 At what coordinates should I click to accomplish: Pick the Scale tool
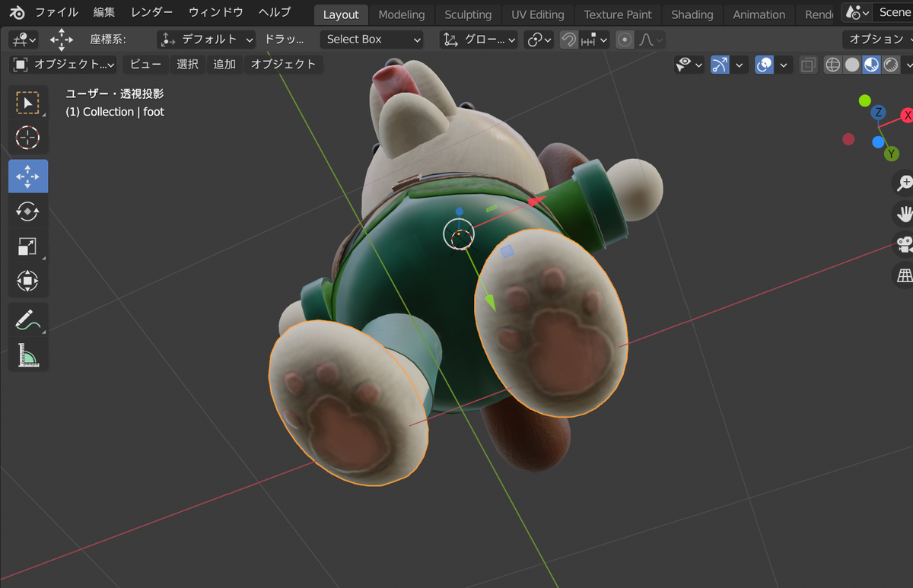click(x=28, y=246)
